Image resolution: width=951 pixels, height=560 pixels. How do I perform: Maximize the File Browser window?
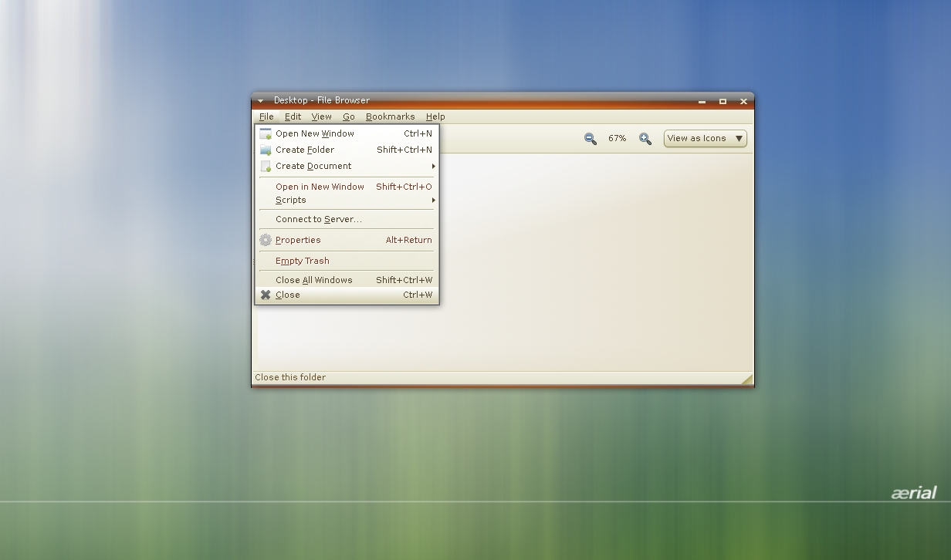point(723,101)
